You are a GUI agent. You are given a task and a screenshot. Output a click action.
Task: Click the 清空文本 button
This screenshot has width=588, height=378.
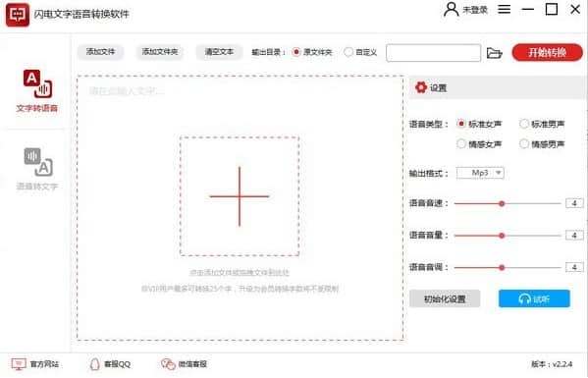click(219, 52)
